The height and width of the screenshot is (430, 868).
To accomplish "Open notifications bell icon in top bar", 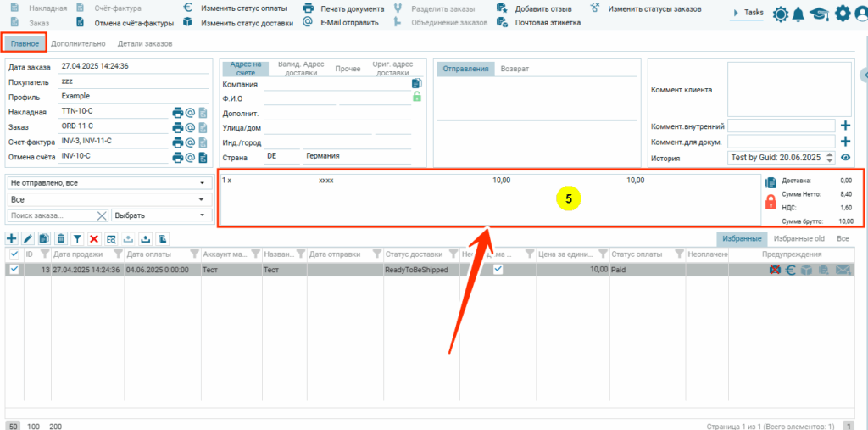I will [799, 13].
